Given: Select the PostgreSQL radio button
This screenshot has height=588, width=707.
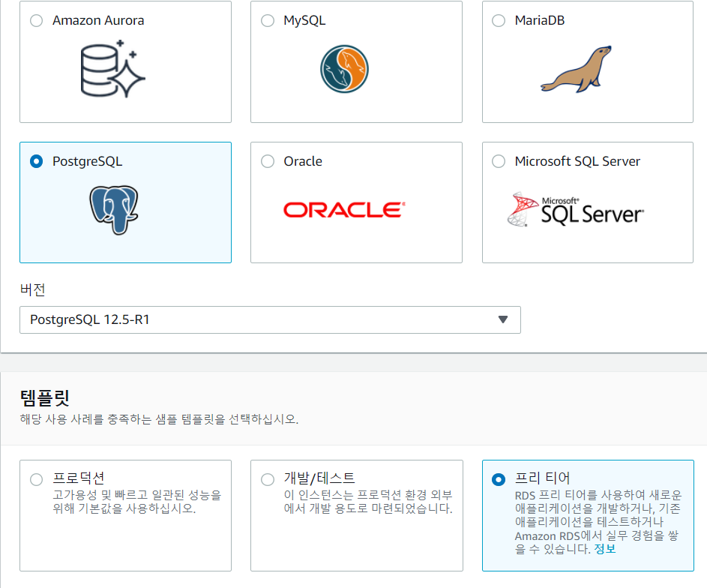Looking at the screenshot, I should click(37, 161).
